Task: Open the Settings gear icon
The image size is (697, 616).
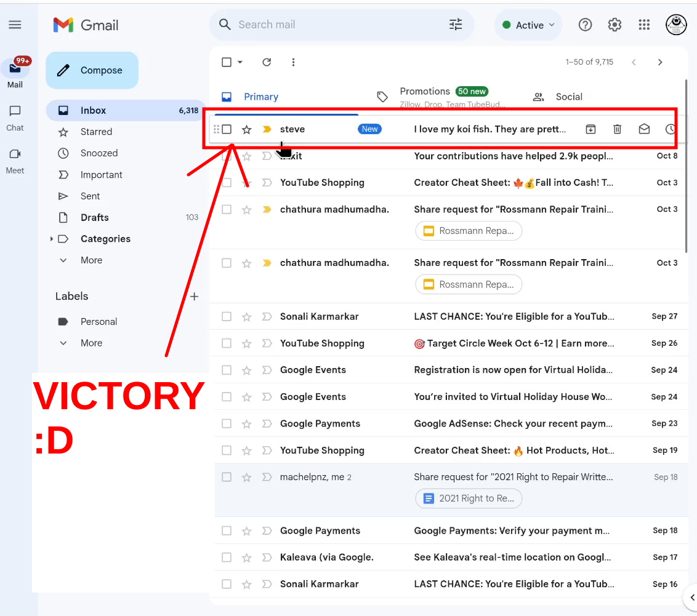Action: pos(614,25)
